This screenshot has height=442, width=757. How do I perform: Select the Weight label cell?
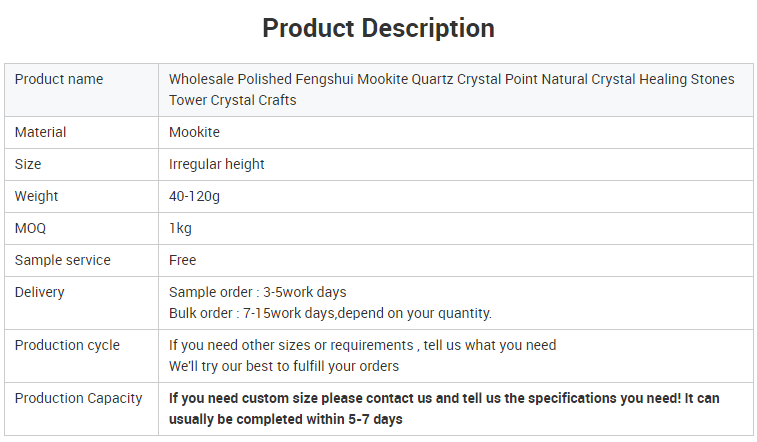click(x=82, y=196)
